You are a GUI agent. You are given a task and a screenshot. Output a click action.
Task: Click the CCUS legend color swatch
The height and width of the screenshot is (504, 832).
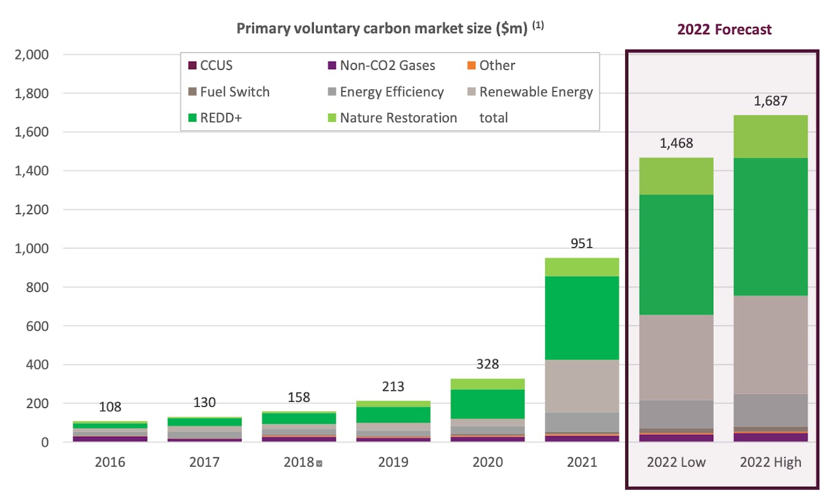[x=191, y=65]
